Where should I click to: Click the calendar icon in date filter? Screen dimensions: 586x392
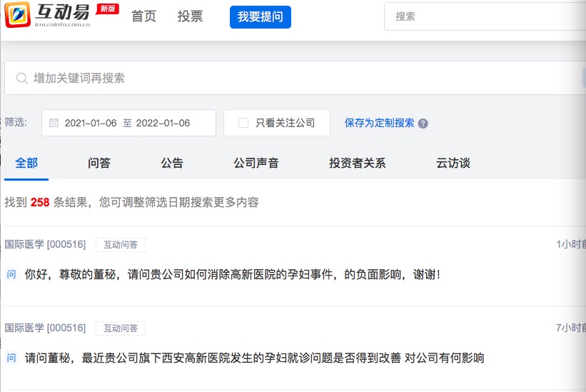pos(54,123)
